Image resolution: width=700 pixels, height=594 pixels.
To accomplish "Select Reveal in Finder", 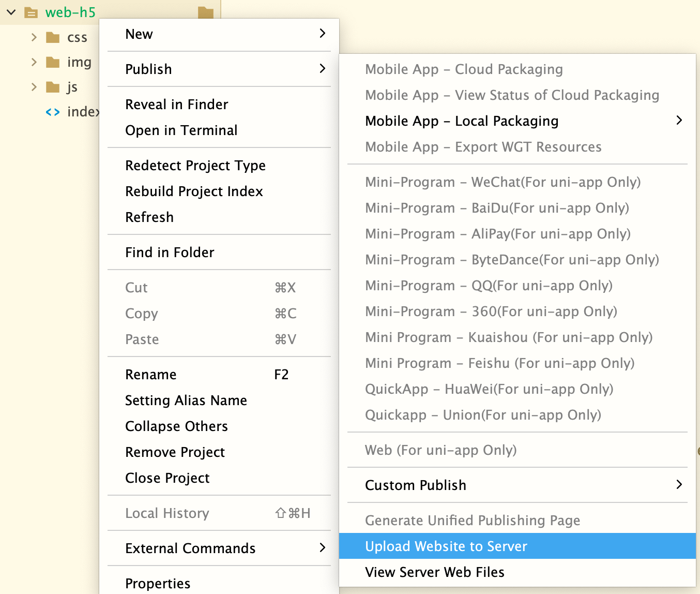I will click(x=219, y=105).
